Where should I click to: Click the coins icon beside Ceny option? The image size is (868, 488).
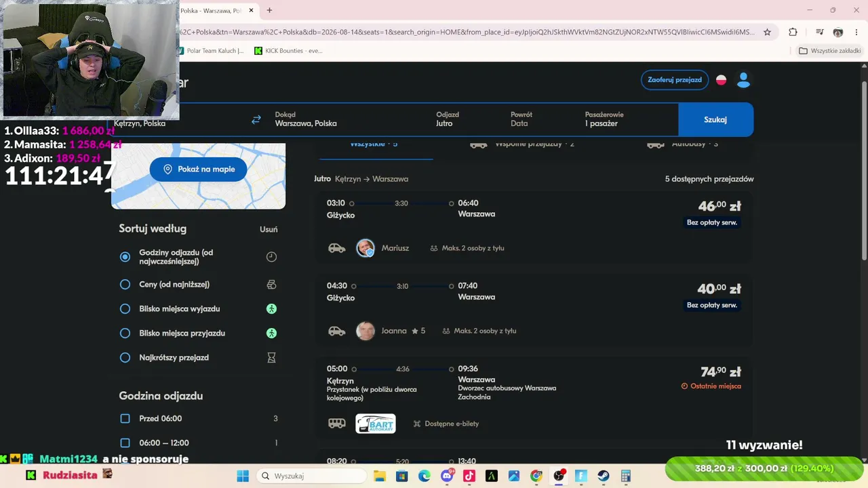tap(271, 285)
